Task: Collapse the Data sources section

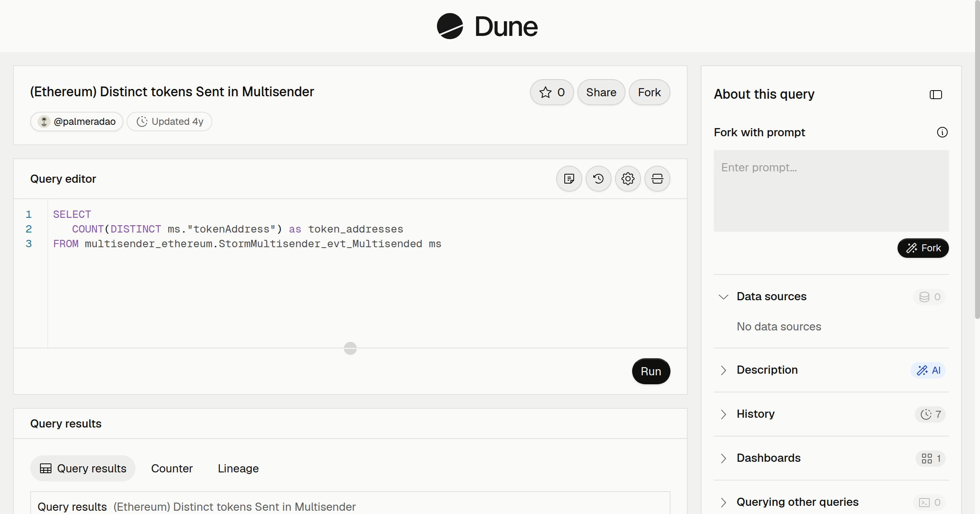Action: 723,297
